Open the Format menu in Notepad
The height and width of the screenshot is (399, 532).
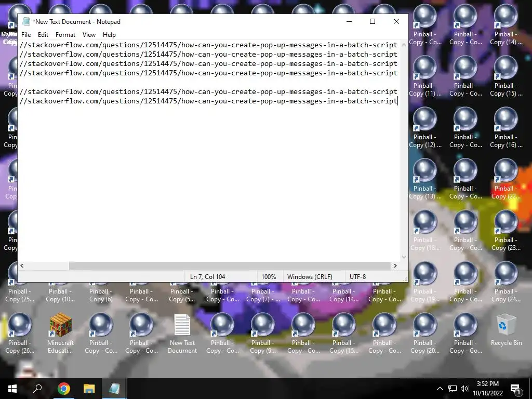[65, 35]
